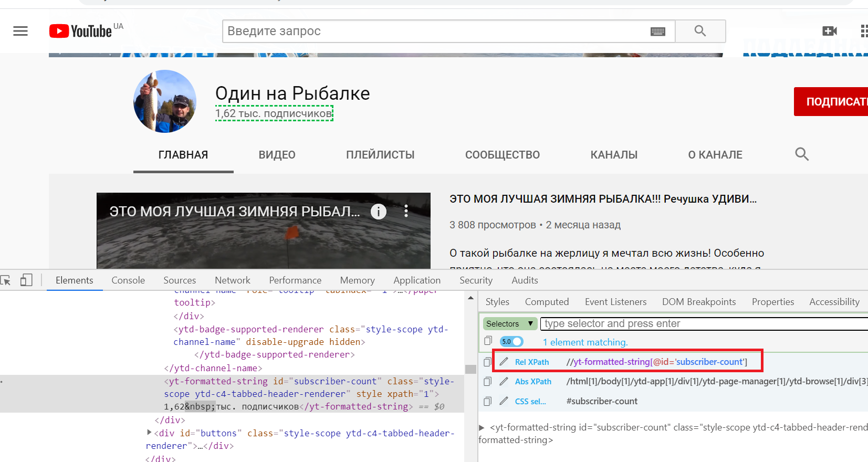Click the 3 808 просмотров view count text

[493, 225]
